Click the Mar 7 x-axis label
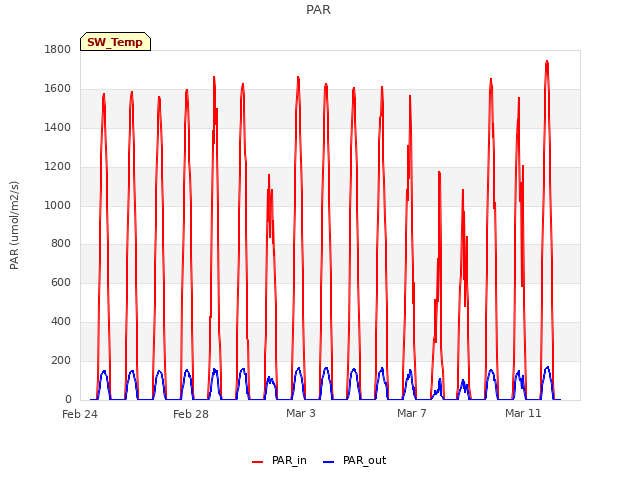 [412, 413]
